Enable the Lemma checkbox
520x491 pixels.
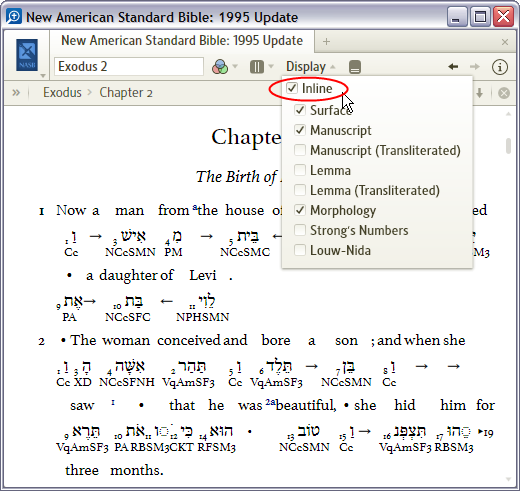[300, 170]
